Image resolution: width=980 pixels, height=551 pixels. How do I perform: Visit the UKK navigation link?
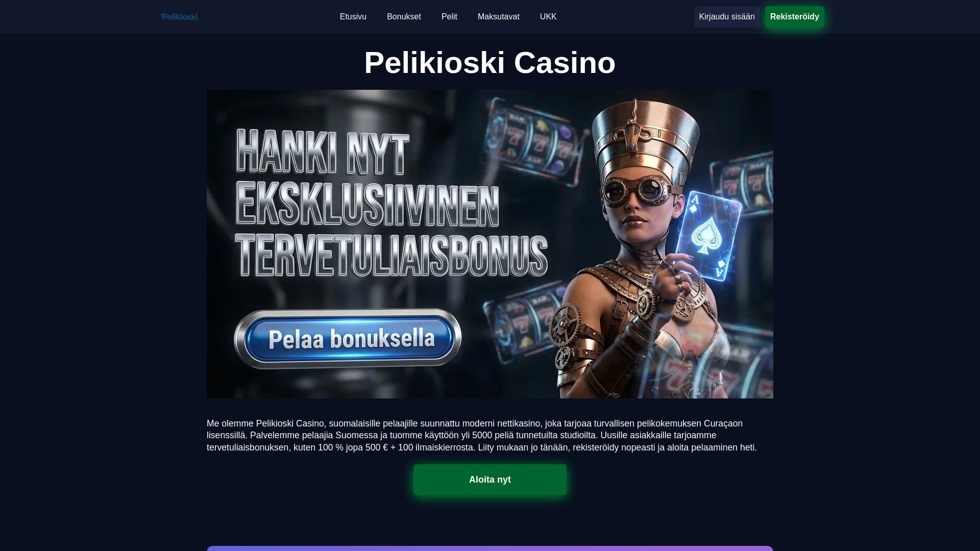(x=548, y=17)
